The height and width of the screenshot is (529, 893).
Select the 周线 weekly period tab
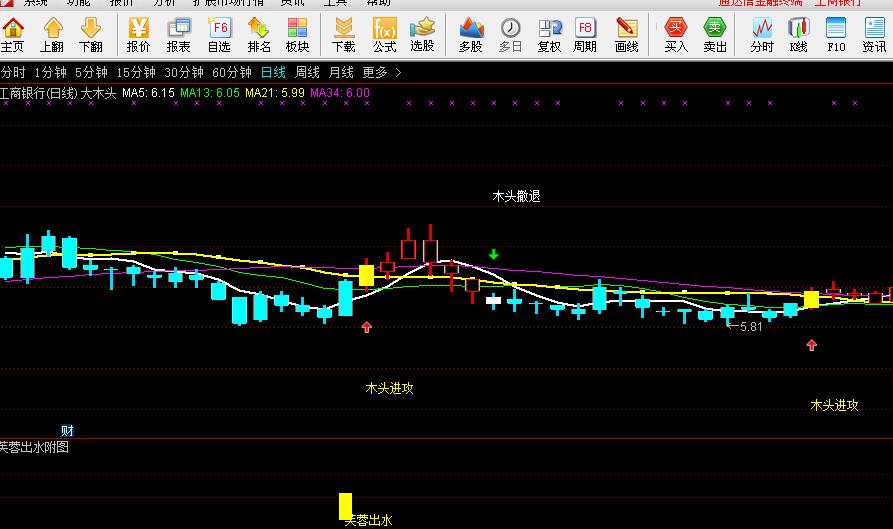tap(307, 73)
